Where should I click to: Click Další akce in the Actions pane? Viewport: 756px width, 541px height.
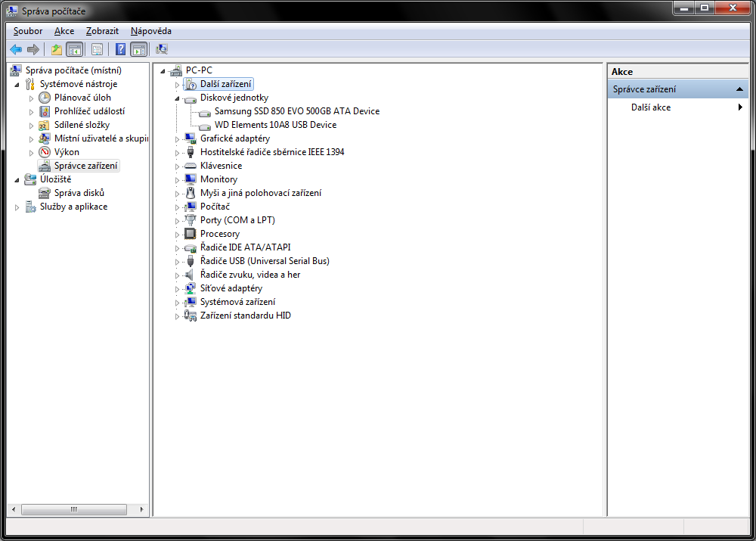point(651,107)
